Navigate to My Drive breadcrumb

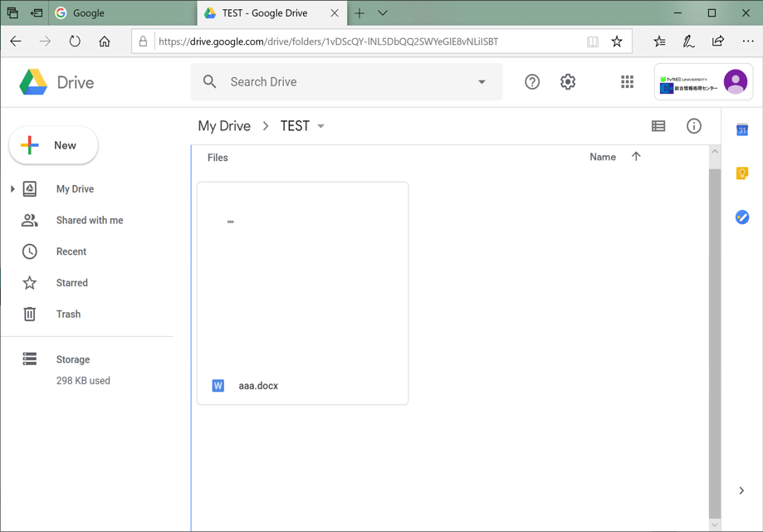tap(224, 126)
